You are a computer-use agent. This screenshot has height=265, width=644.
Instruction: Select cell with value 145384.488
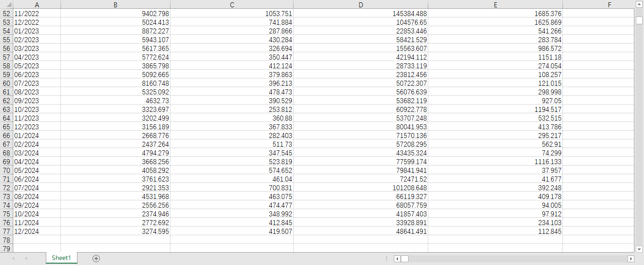(360, 14)
